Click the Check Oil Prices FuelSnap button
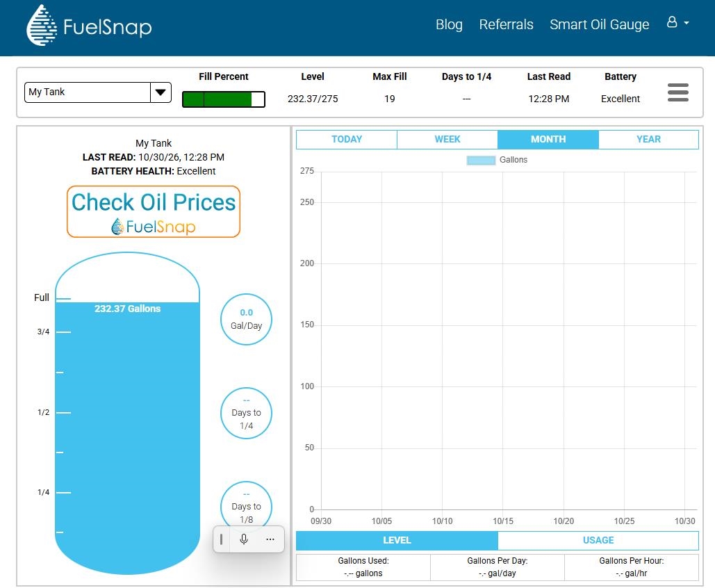This screenshot has width=715, height=588. [x=153, y=212]
